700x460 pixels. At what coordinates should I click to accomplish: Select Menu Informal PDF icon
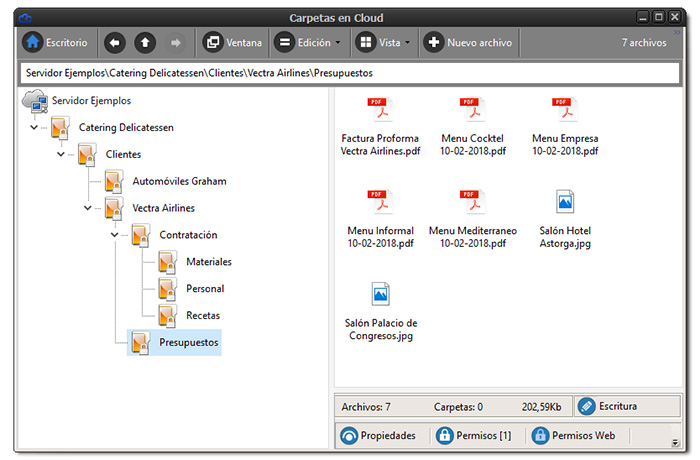380,202
